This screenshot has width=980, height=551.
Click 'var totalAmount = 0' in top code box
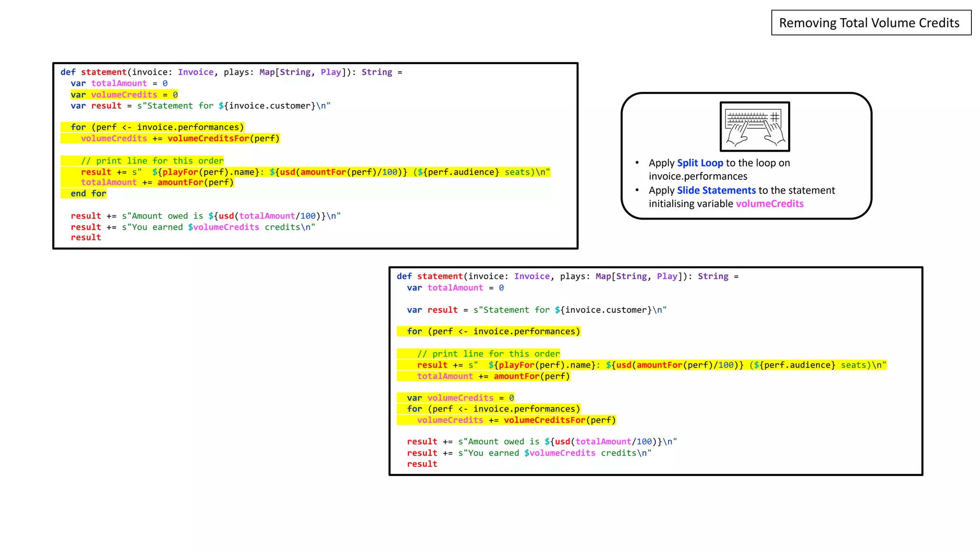(x=119, y=83)
